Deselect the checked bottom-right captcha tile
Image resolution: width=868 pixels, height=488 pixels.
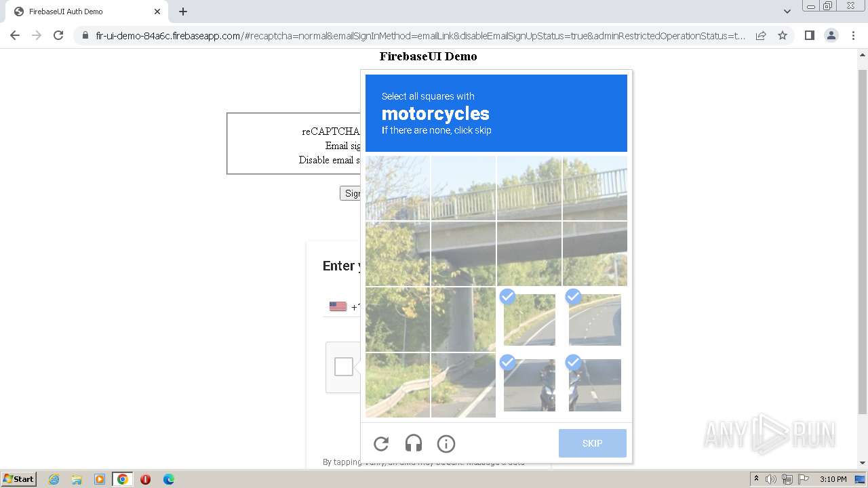pos(595,385)
